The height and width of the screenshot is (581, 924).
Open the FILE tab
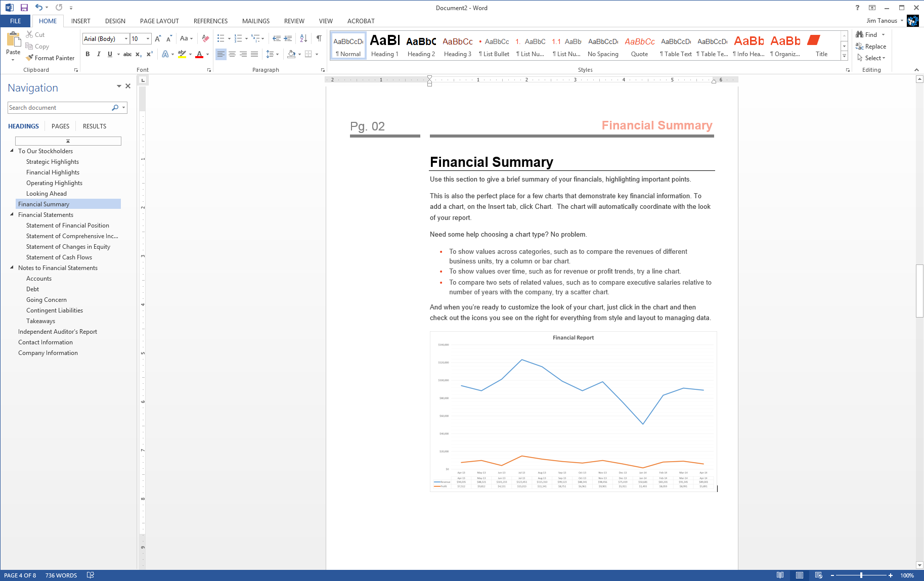point(16,21)
